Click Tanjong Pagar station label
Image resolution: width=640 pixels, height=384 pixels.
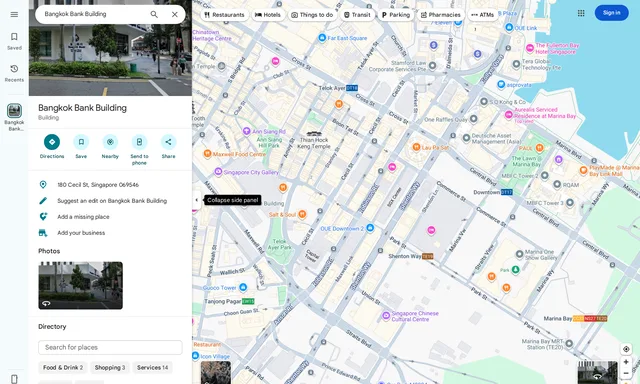point(229,302)
